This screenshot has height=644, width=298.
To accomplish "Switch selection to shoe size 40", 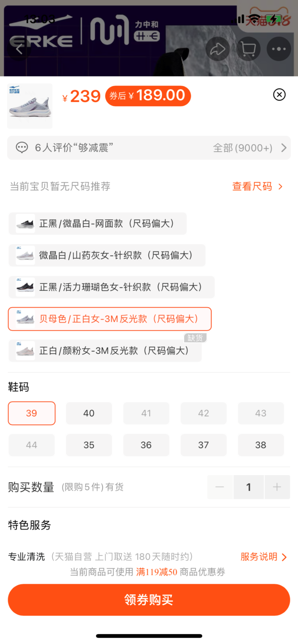I will (89, 413).
